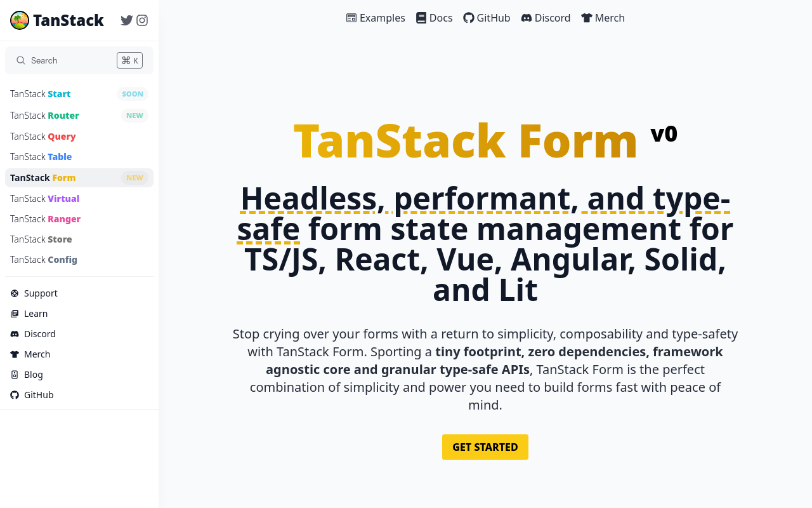Open TanStack Ranger in sidebar

point(79,219)
